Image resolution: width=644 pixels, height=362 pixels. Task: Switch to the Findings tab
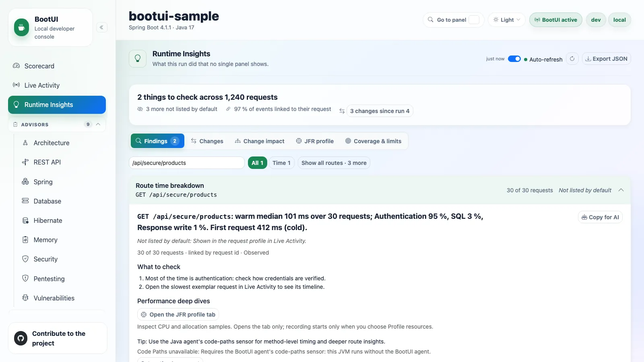(157, 141)
